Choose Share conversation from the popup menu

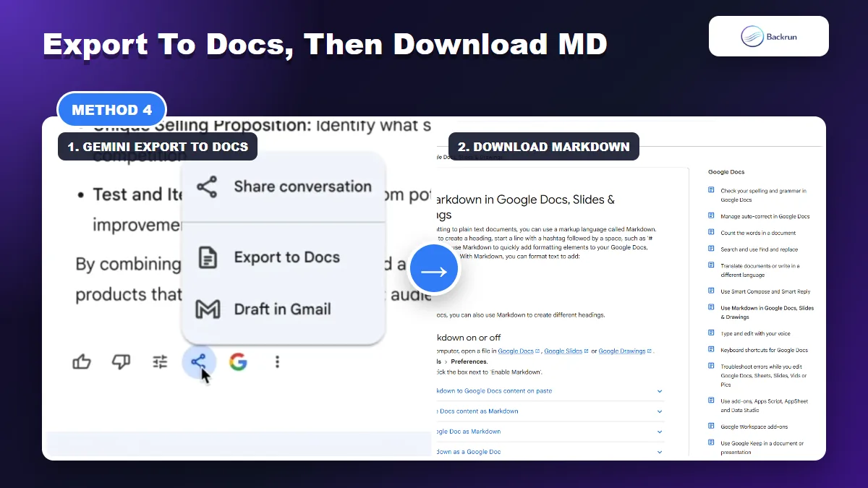coord(284,187)
